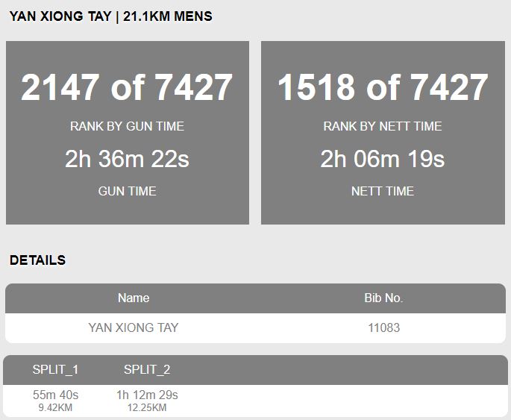Click the DETAILS section heading
This screenshot has width=511, height=420.
tap(37, 260)
